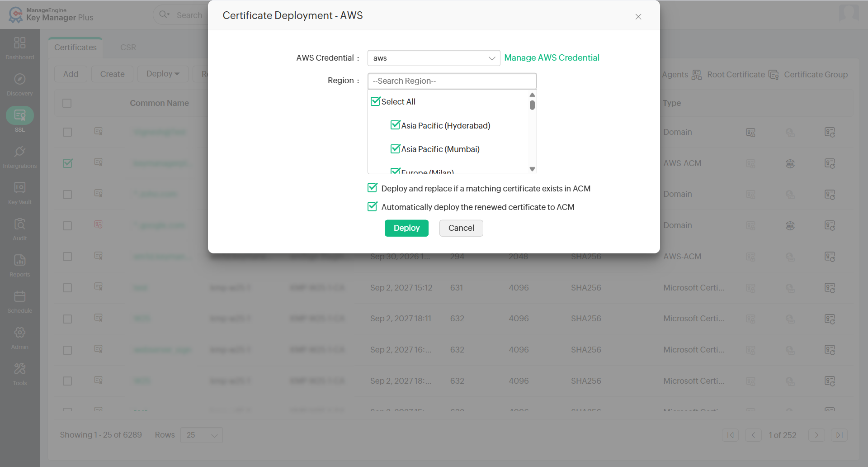The width and height of the screenshot is (868, 467).
Task: Click the Root Certificate link
Action: tap(736, 75)
